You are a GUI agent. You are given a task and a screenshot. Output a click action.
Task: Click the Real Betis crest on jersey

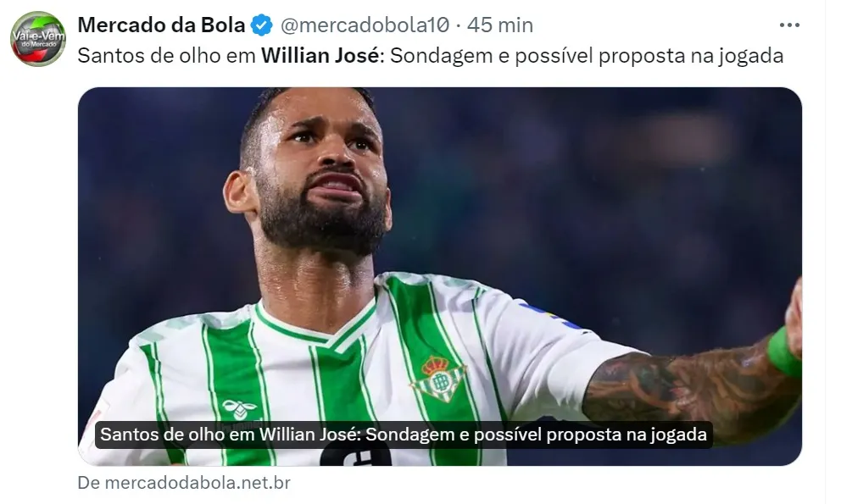click(x=438, y=378)
